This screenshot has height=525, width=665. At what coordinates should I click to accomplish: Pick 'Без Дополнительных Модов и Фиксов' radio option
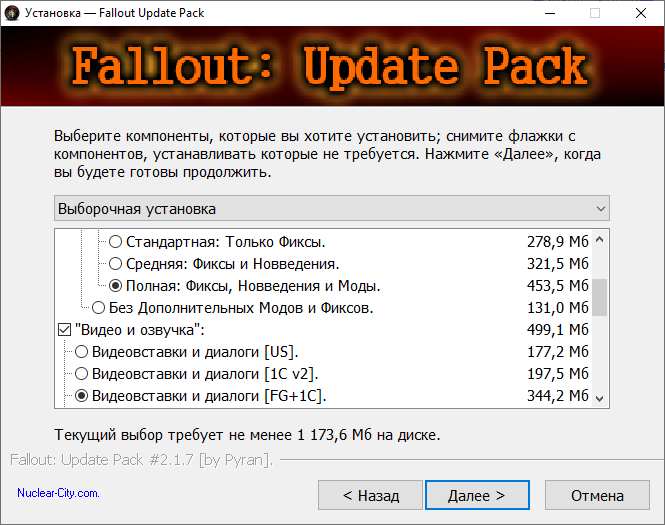coord(98,308)
